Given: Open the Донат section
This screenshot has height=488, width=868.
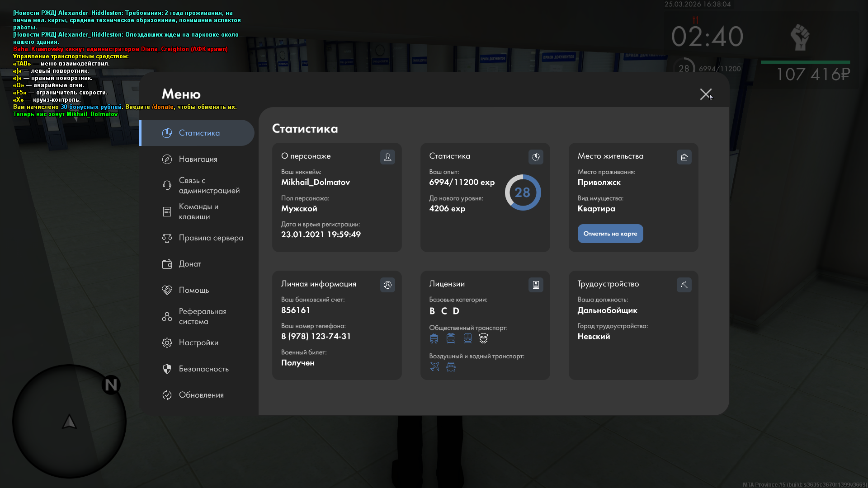Looking at the screenshot, I should point(190,264).
